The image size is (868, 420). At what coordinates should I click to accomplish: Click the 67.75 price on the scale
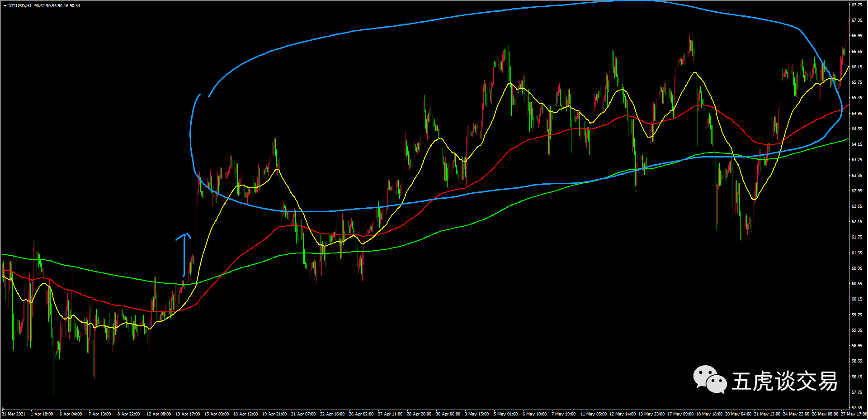(x=857, y=5)
